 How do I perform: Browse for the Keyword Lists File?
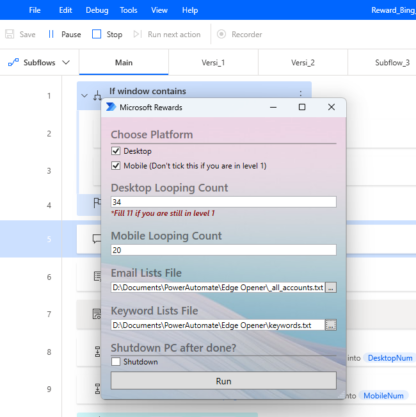[x=331, y=325]
